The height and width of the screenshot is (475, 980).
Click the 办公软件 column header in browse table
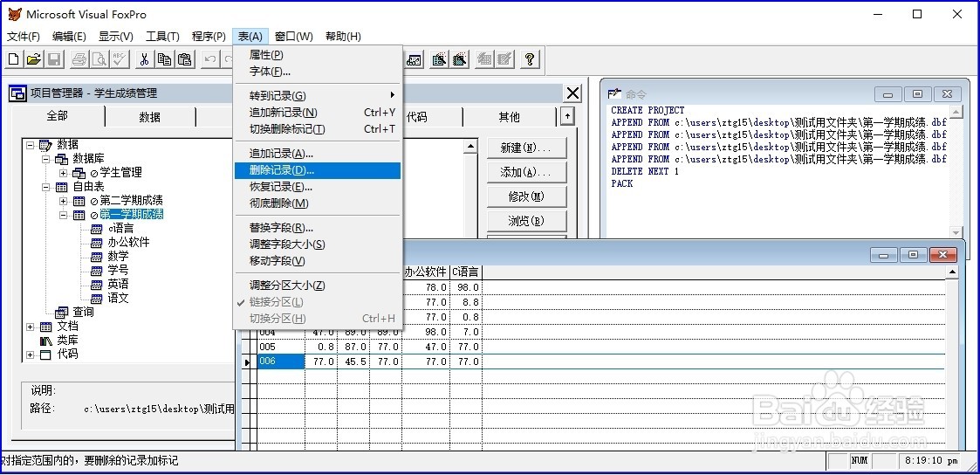(x=426, y=272)
